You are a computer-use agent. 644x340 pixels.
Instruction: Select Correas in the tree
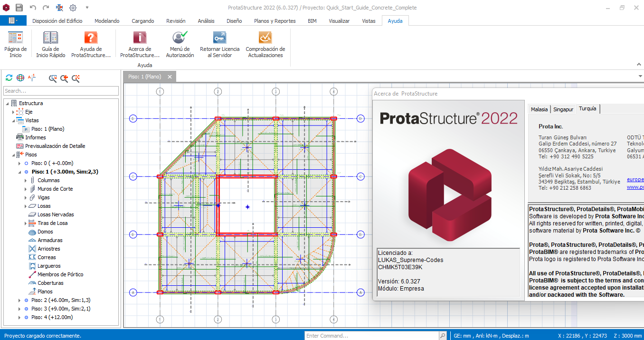47,257
